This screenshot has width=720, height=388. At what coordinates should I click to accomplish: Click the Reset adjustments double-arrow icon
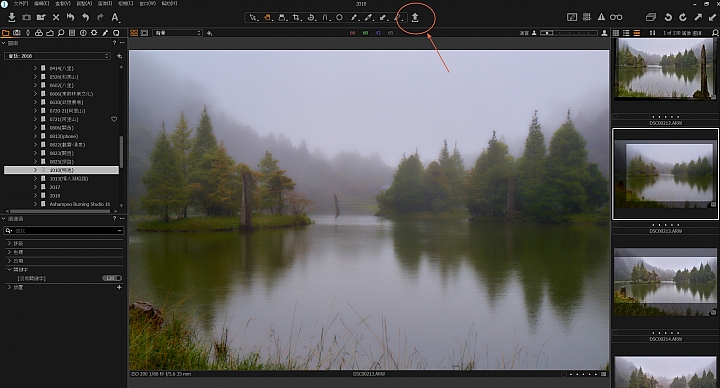pyautogui.click(x=71, y=17)
